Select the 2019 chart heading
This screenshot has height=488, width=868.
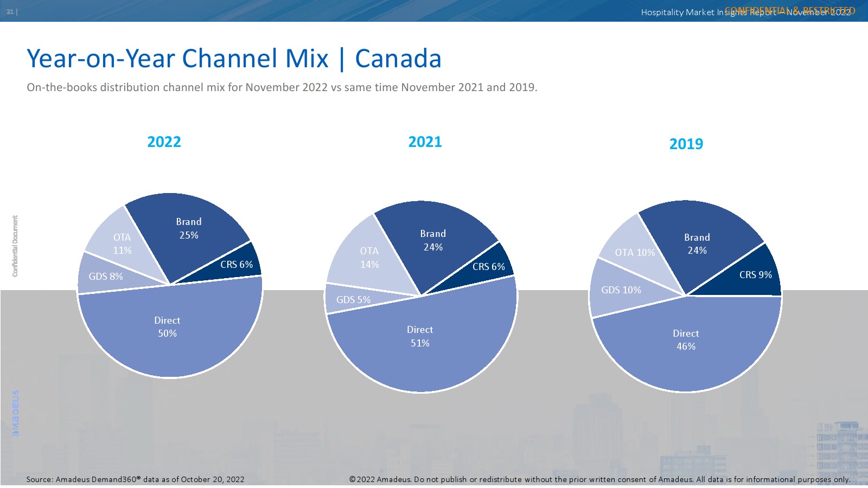tap(686, 144)
